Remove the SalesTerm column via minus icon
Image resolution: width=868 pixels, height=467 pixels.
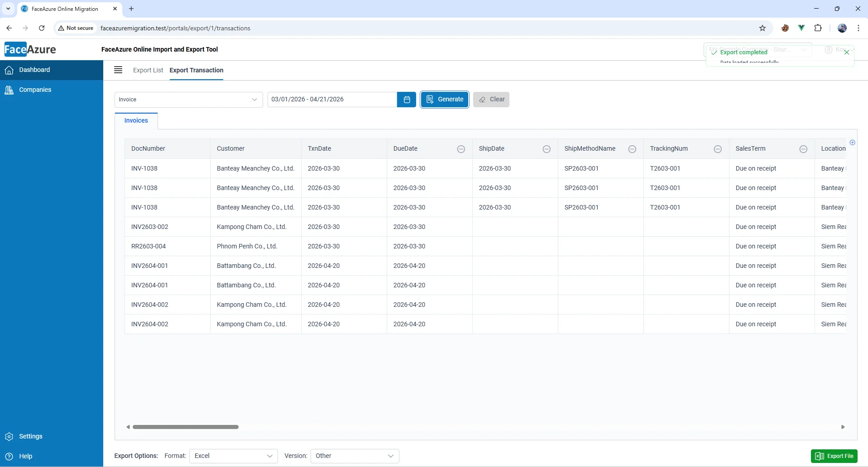tap(803, 149)
